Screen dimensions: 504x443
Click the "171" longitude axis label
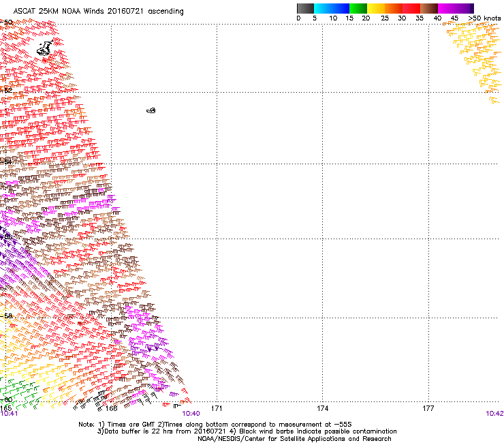click(x=217, y=408)
